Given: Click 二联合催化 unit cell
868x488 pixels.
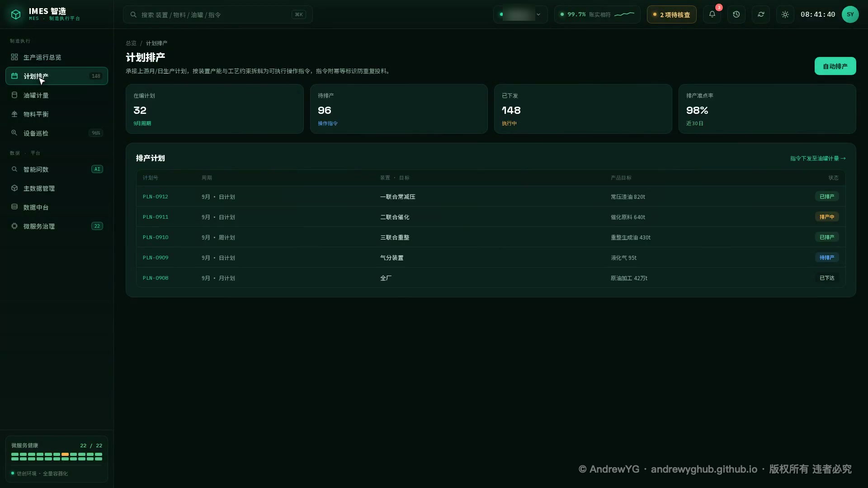Looking at the screenshot, I should (x=395, y=217).
